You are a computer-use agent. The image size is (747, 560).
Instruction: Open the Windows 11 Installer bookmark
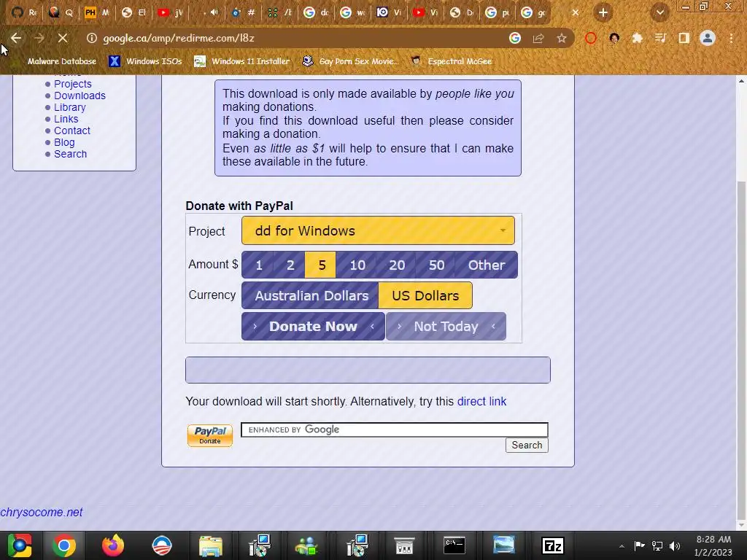242,61
